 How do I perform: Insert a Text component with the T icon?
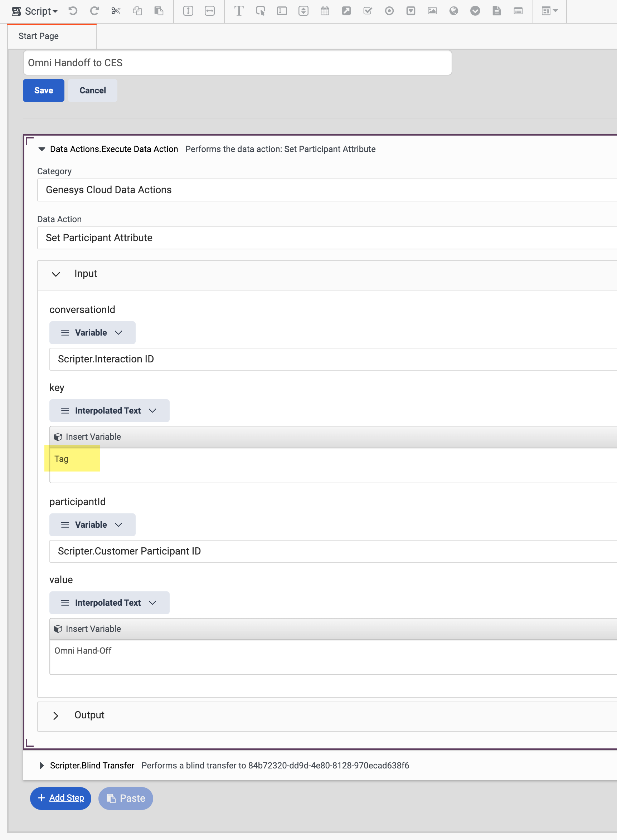(239, 11)
